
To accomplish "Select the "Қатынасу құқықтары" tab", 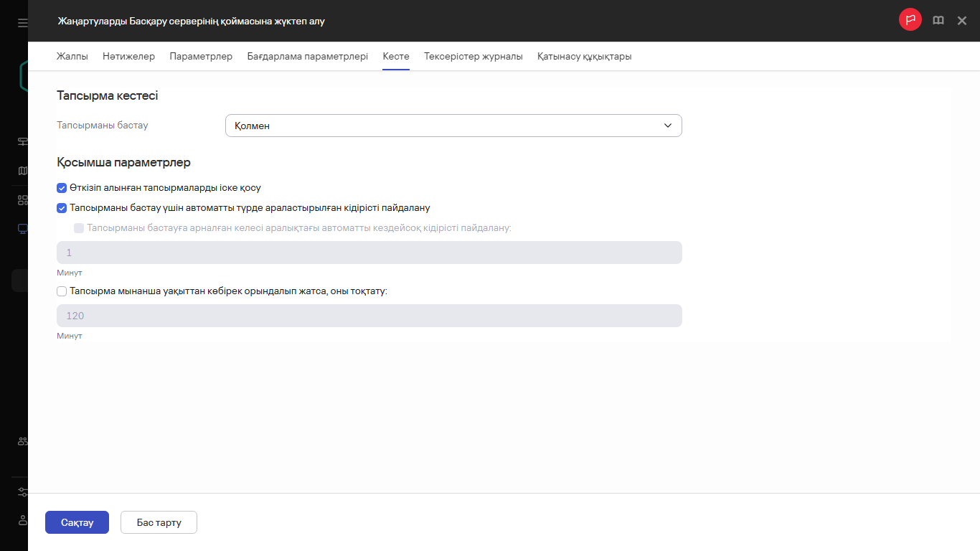I will (x=584, y=56).
